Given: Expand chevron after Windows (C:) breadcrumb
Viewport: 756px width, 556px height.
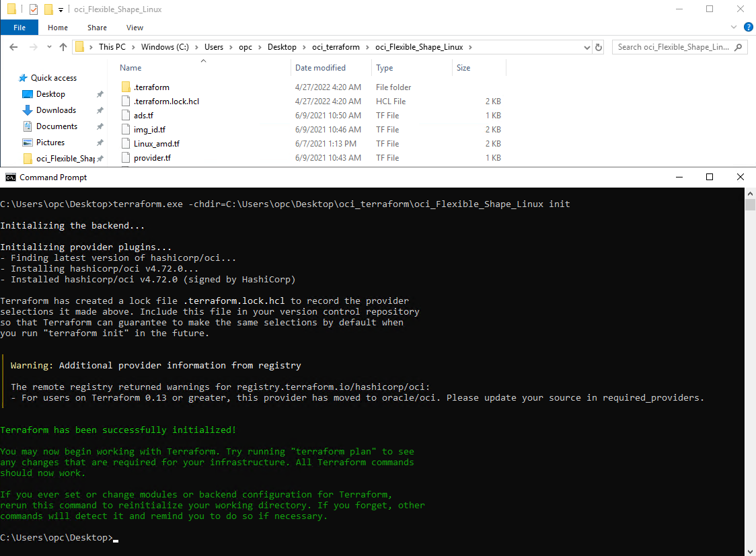Looking at the screenshot, I should pyautogui.click(x=196, y=47).
